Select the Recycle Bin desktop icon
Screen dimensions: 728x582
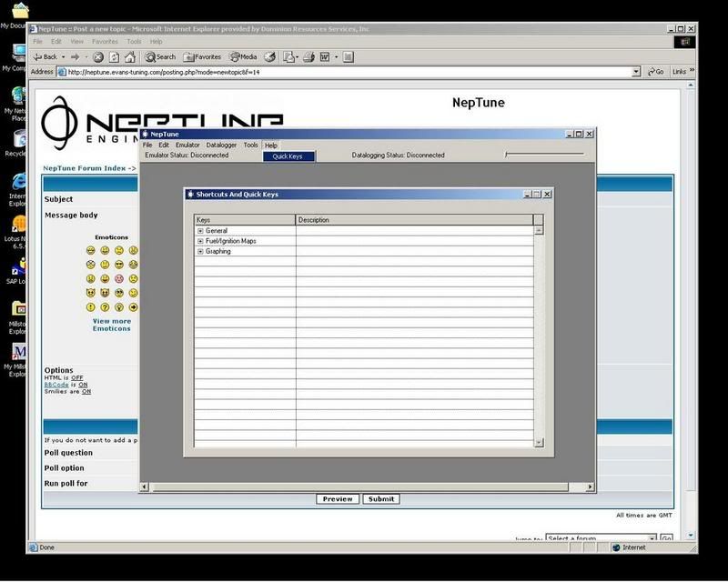tap(20, 139)
